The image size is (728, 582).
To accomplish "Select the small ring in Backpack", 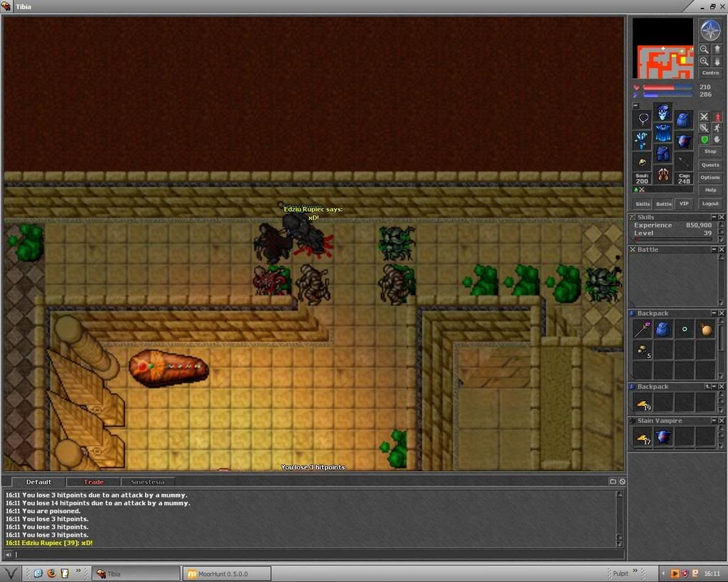I will pos(685,329).
